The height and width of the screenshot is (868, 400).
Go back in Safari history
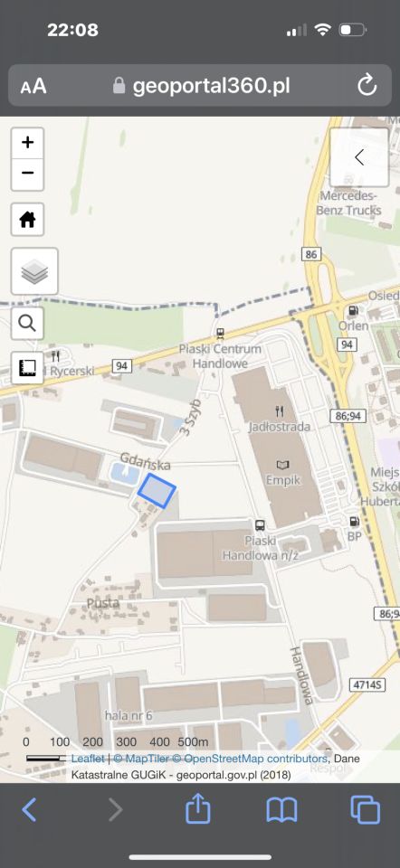coord(29,810)
